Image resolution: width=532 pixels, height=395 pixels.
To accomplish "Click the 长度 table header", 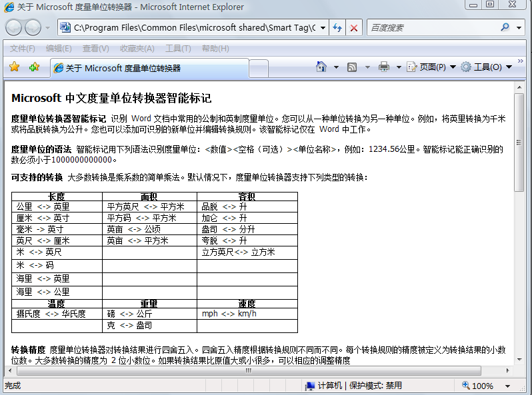I will 57,197.
